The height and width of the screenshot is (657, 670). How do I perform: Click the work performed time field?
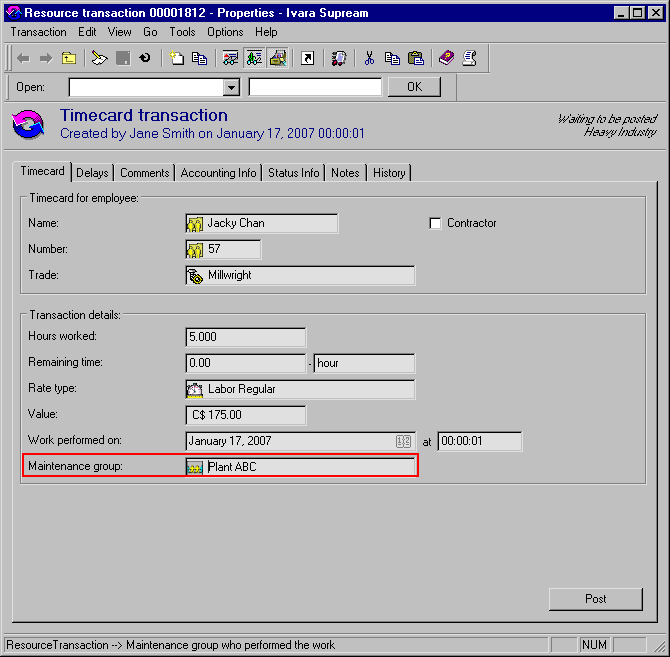coord(479,441)
